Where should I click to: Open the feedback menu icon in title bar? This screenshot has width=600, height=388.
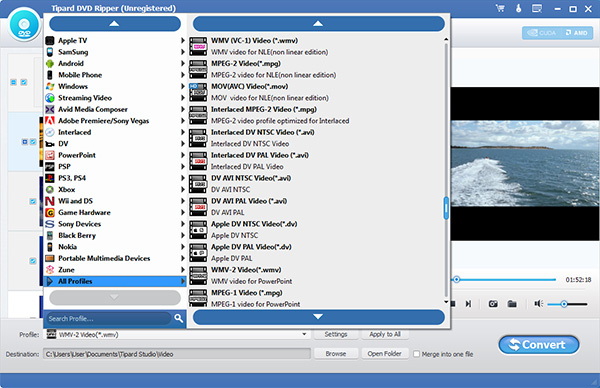[x=537, y=8]
